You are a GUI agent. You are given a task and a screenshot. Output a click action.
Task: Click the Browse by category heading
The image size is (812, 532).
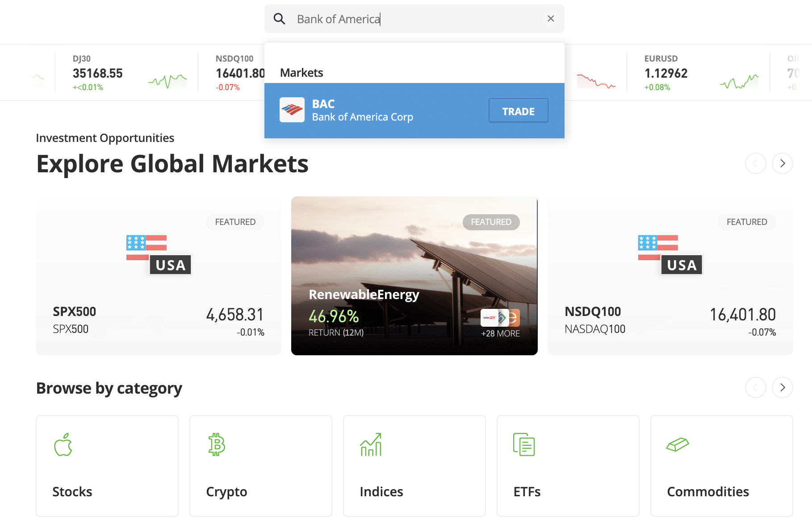point(109,388)
